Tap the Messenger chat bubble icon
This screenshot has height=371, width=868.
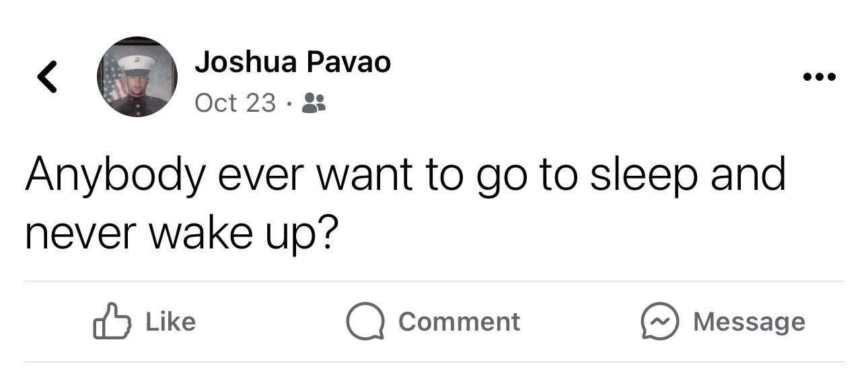(659, 322)
